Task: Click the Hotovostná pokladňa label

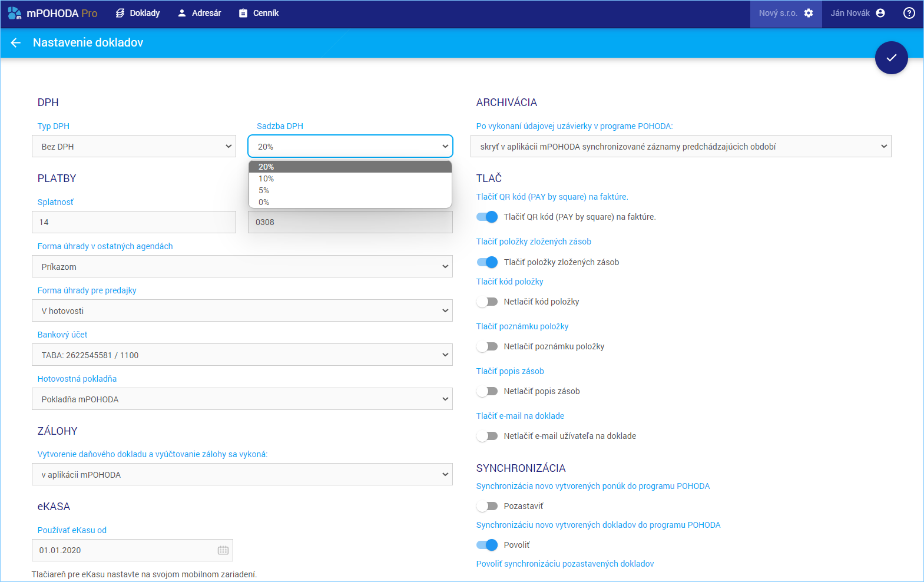Action: pos(77,379)
